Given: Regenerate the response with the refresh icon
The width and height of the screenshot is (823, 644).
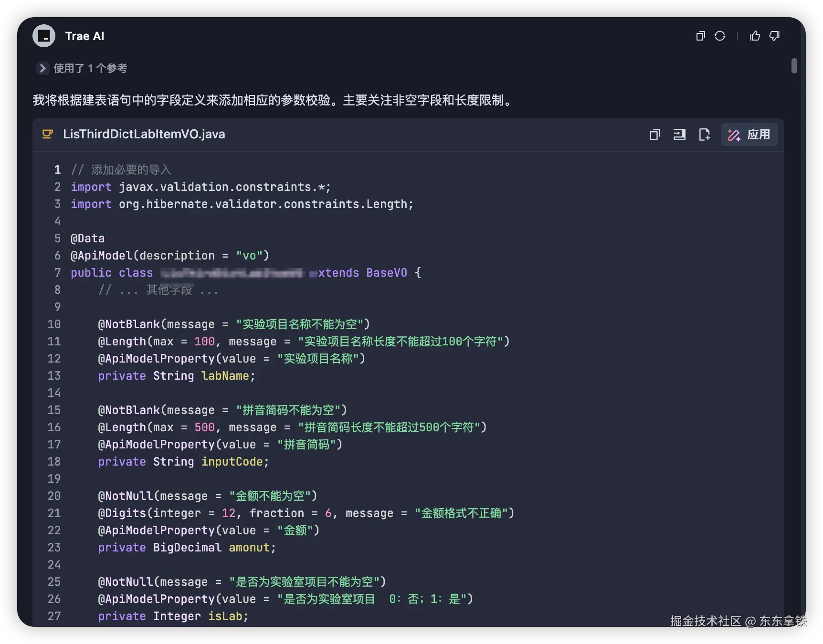Looking at the screenshot, I should [720, 36].
